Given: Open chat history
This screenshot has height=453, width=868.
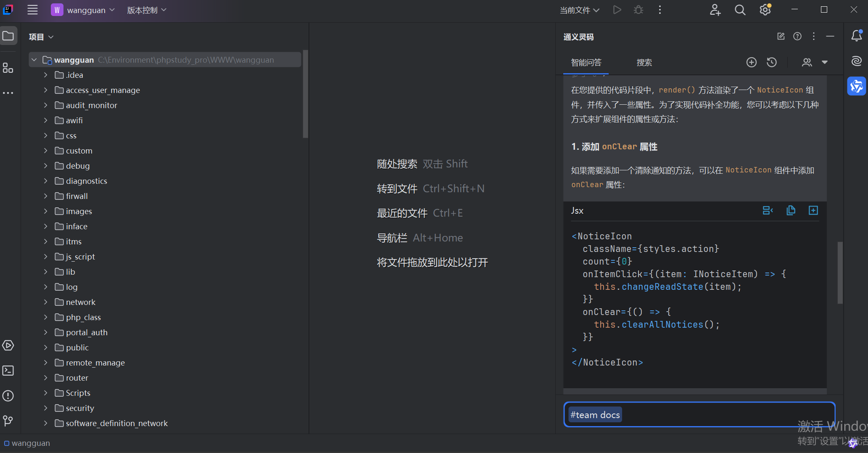Looking at the screenshot, I should (x=772, y=62).
